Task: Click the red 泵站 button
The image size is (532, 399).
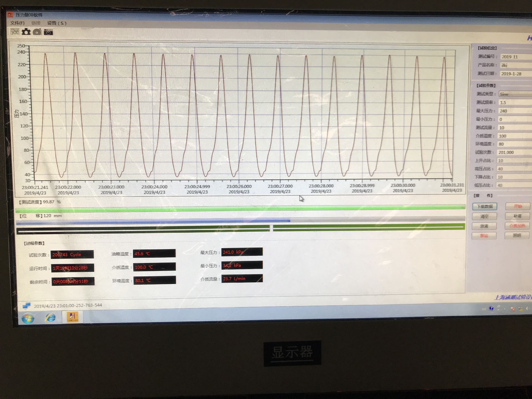Action: 484,236
